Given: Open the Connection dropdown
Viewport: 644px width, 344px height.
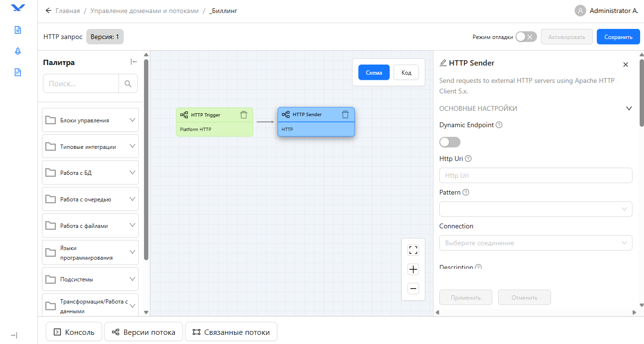Looking at the screenshot, I should pyautogui.click(x=535, y=243).
